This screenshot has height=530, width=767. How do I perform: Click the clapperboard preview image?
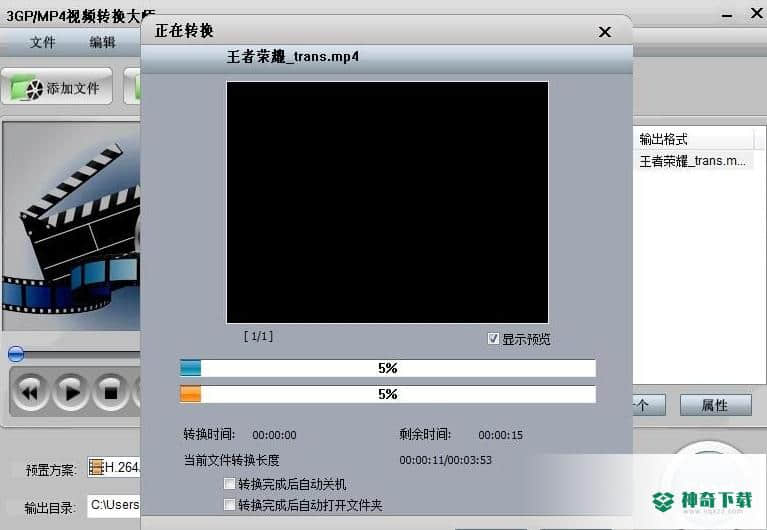pyautogui.click(x=71, y=226)
